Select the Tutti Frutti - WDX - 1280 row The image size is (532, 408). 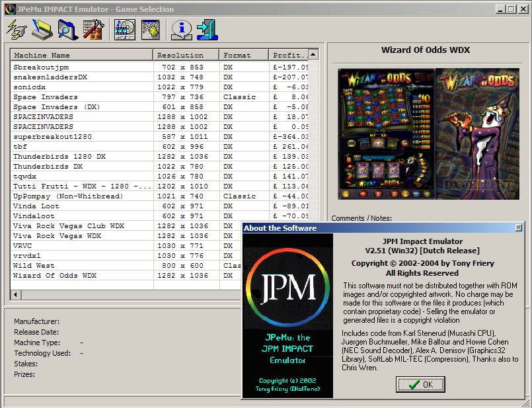[159, 186]
